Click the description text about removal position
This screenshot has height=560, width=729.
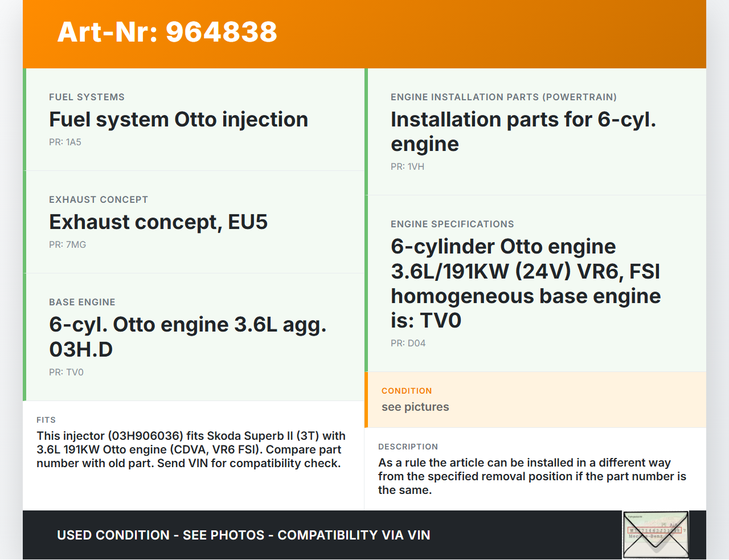coord(532,476)
